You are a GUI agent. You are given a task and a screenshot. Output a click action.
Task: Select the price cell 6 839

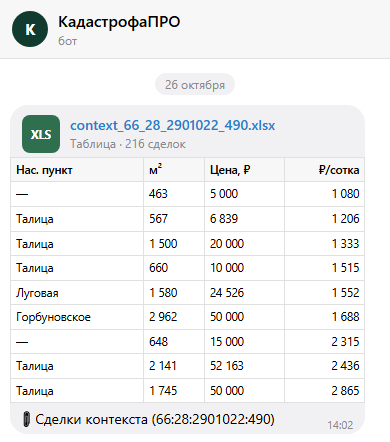pos(244,219)
